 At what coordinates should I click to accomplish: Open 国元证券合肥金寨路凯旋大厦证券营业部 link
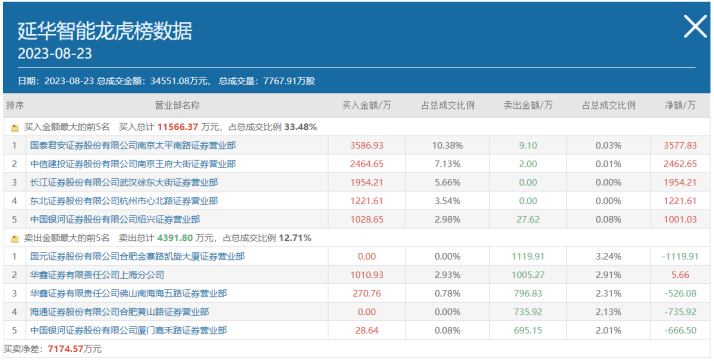(x=138, y=257)
